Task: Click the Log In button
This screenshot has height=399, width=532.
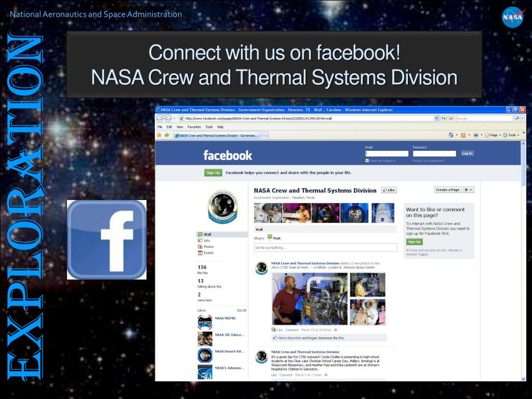Action: tap(467, 153)
